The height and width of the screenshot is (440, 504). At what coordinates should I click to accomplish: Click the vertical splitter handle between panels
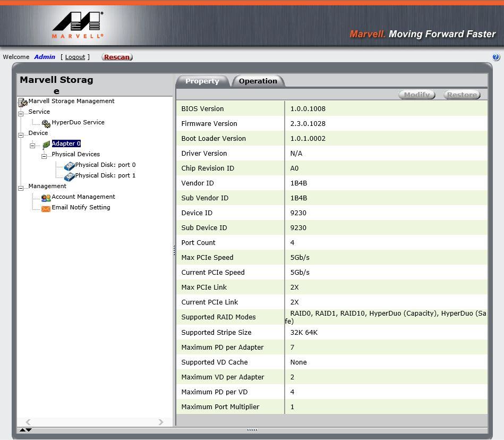tap(174, 250)
